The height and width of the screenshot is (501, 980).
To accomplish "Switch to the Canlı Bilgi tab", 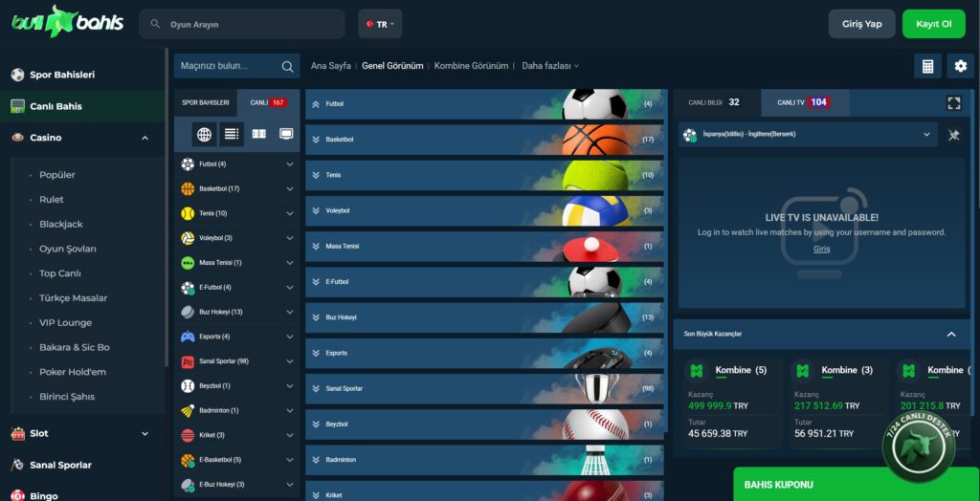I will point(717,102).
